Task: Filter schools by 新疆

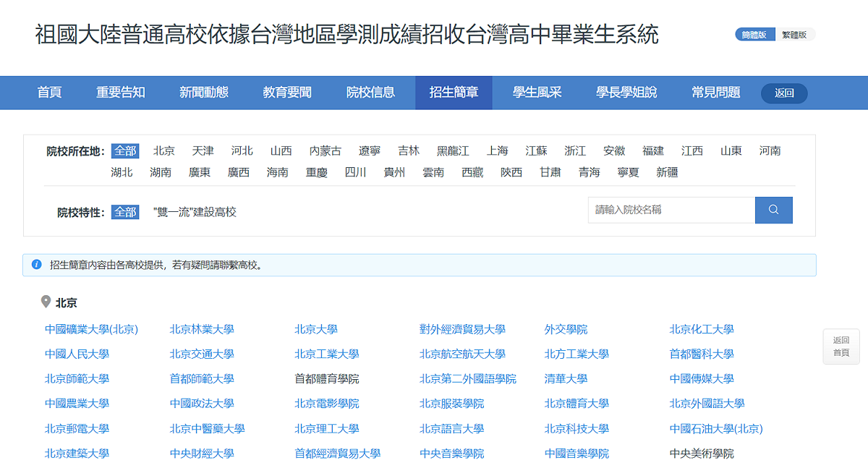Action: coord(668,172)
